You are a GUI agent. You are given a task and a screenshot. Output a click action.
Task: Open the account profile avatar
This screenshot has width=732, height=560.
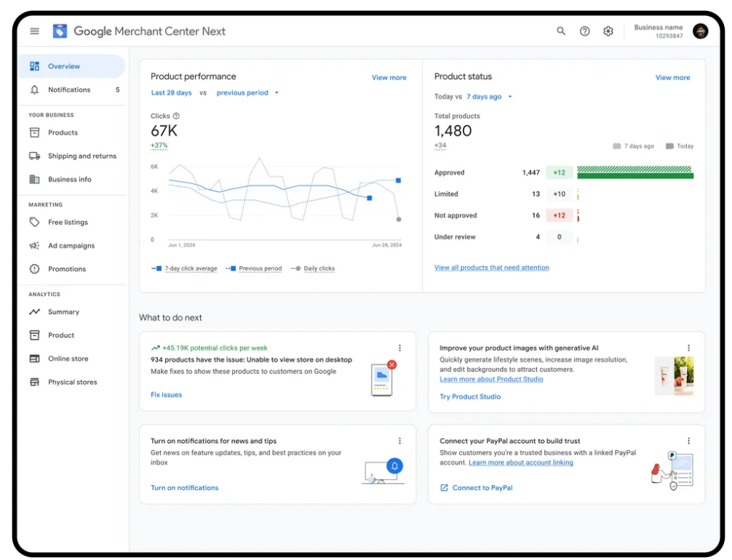pos(700,31)
